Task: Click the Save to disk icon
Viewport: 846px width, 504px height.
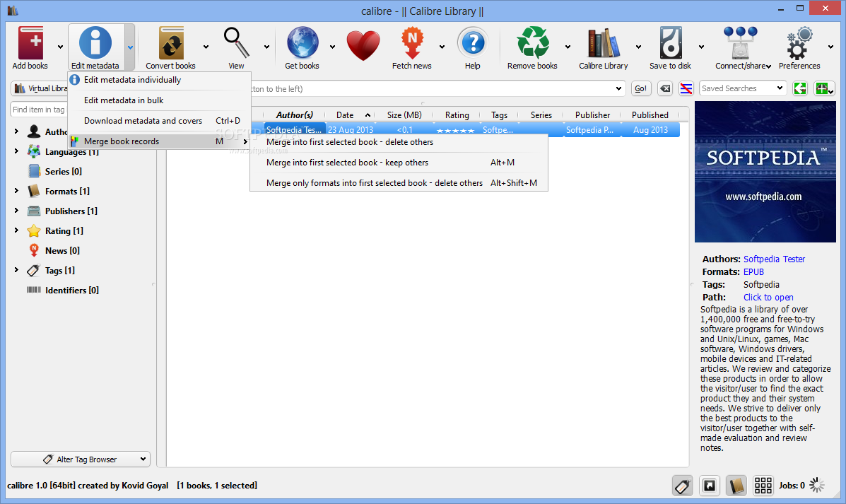Action: tap(670, 42)
